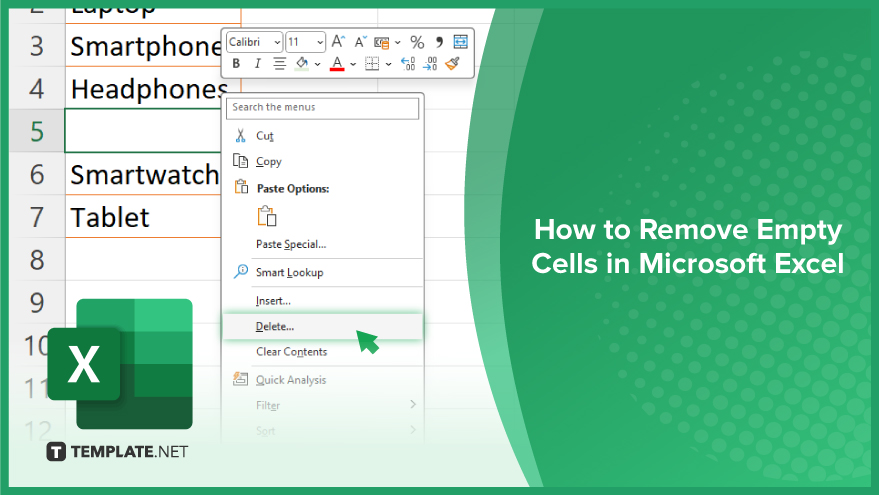Click the Search the menus field

point(322,108)
